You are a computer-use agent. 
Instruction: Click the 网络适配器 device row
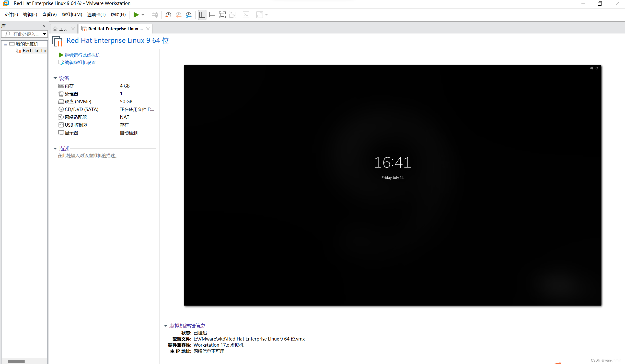pos(107,117)
